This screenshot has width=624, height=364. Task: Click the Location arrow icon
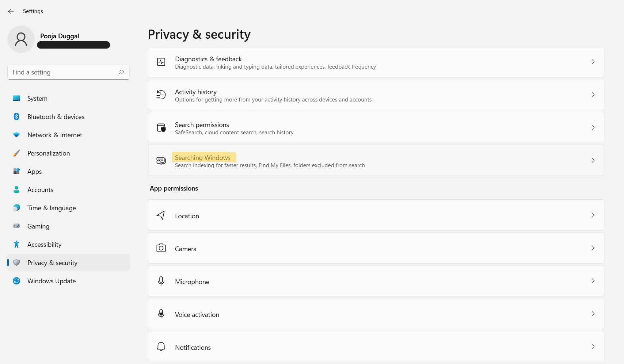161,215
